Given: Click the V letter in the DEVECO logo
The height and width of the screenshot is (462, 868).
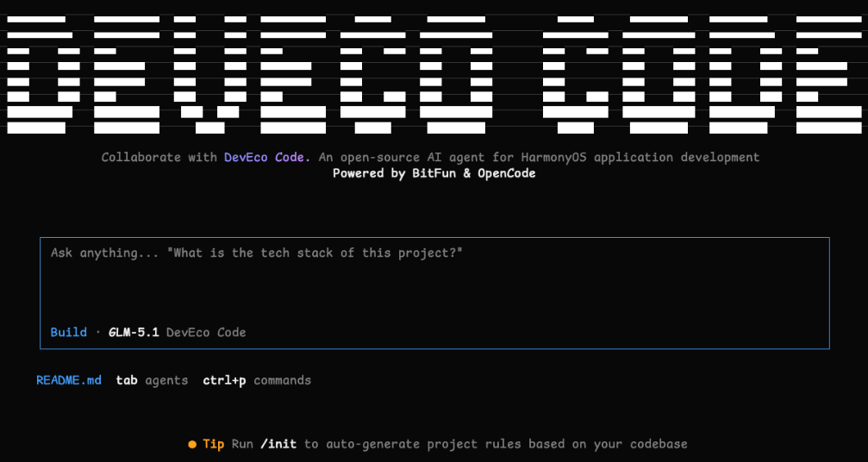Looking at the screenshot, I should pyautogui.click(x=209, y=75).
